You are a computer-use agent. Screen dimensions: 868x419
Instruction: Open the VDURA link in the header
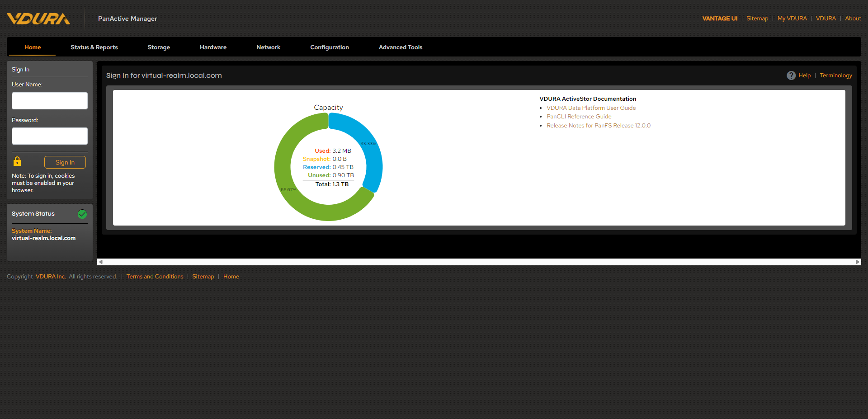click(826, 19)
